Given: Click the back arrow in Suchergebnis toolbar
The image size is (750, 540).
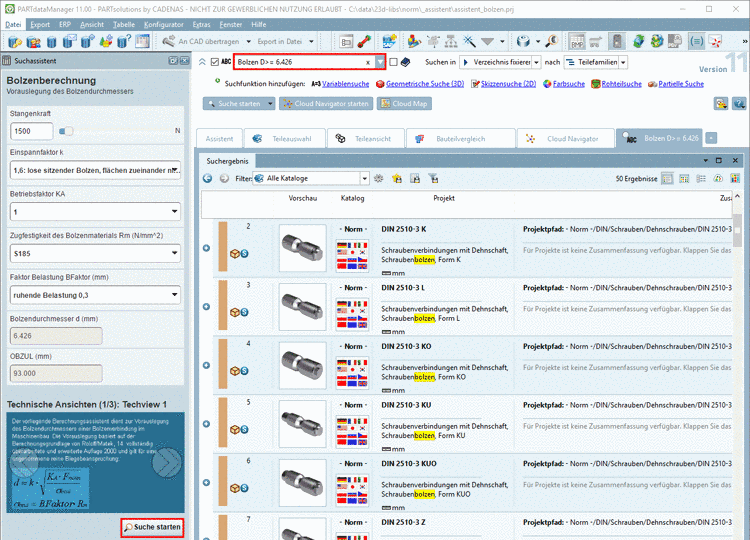Looking at the screenshot, I should pyautogui.click(x=208, y=178).
